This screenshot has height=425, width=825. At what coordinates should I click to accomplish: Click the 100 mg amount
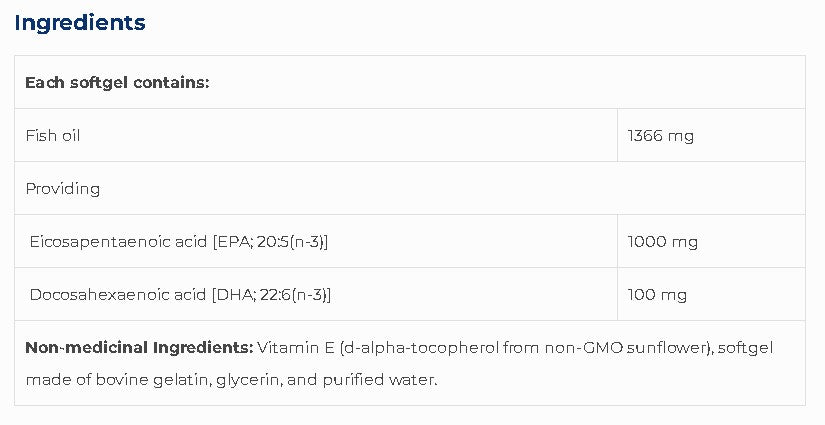657,294
